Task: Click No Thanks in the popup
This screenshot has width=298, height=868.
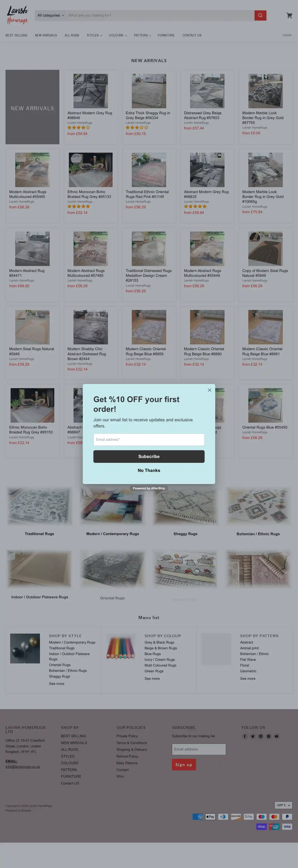Action: (x=149, y=470)
